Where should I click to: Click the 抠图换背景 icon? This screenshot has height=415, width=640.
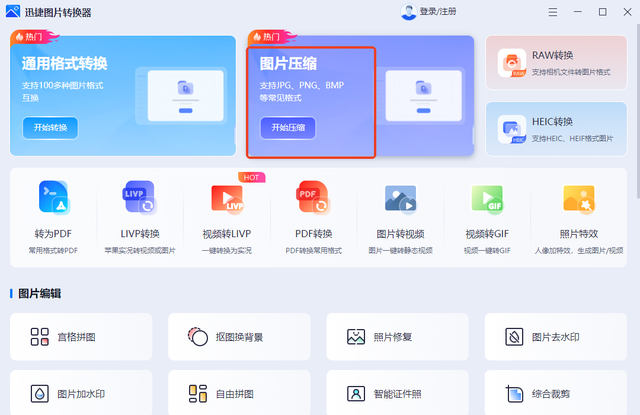pos(198,337)
